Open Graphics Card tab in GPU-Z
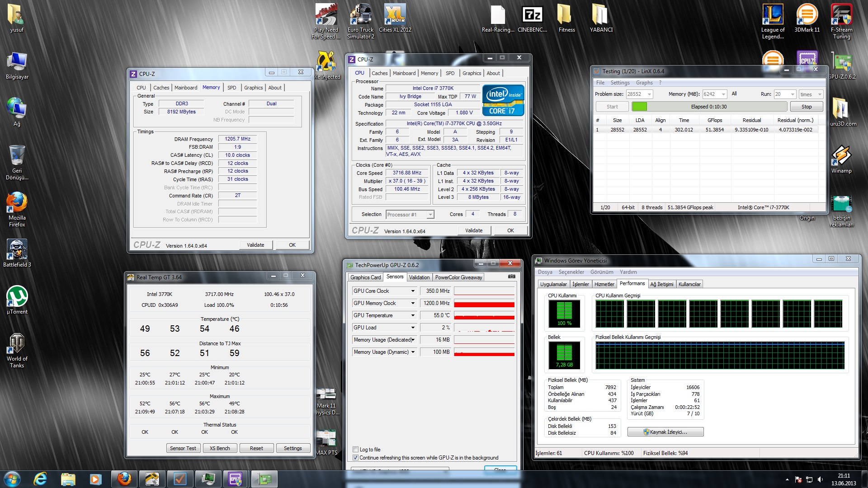 click(365, 277)
